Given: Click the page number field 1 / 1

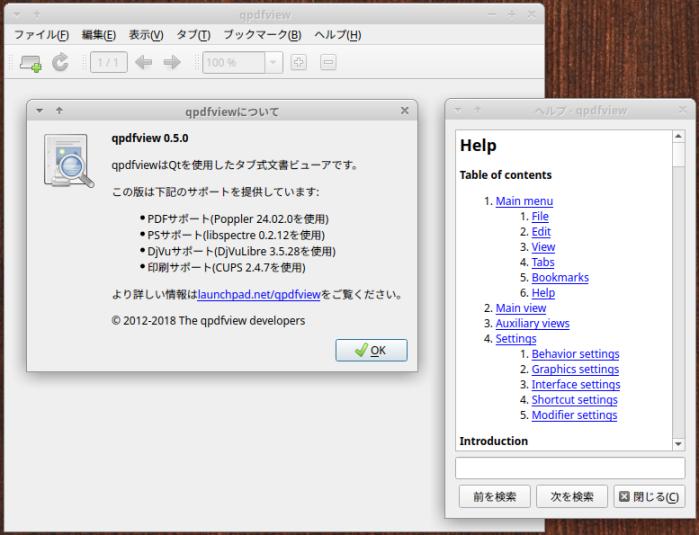Looking at the screenshot, I should tap(108, 62).
